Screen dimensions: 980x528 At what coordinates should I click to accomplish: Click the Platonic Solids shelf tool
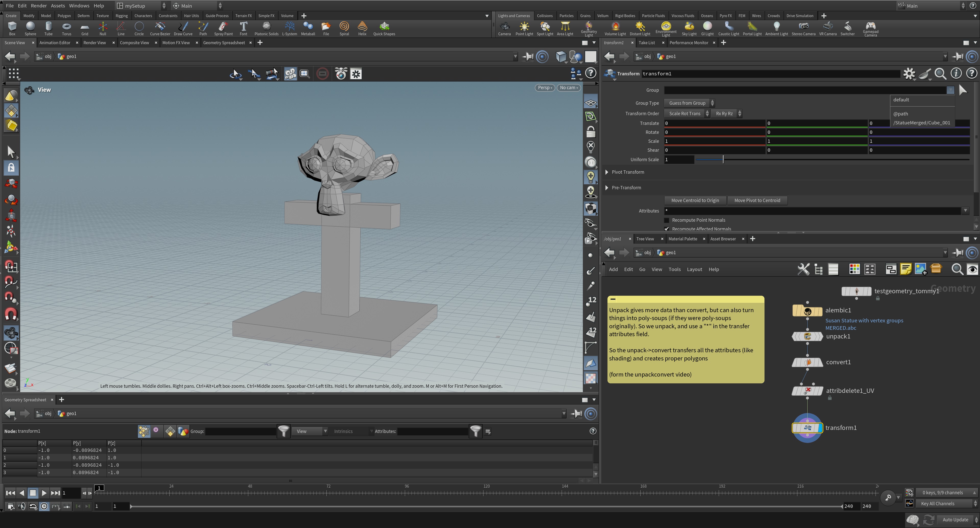(266, 27)
